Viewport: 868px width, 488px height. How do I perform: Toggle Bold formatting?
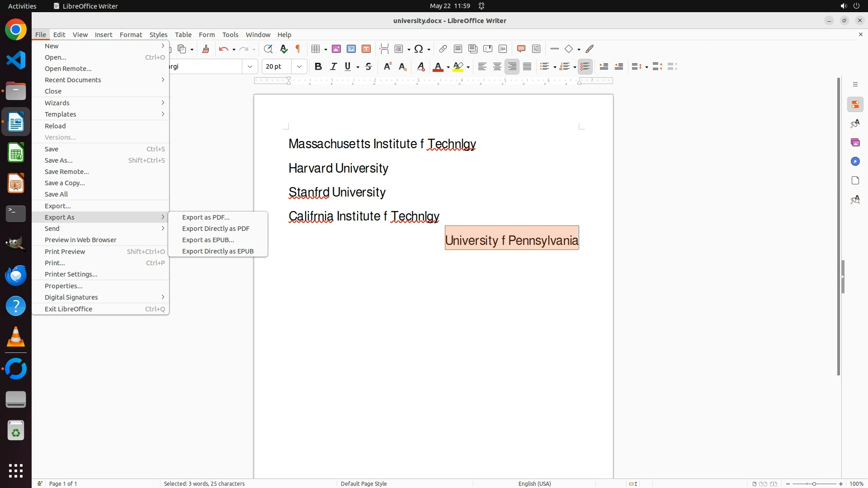coord(318,66)
